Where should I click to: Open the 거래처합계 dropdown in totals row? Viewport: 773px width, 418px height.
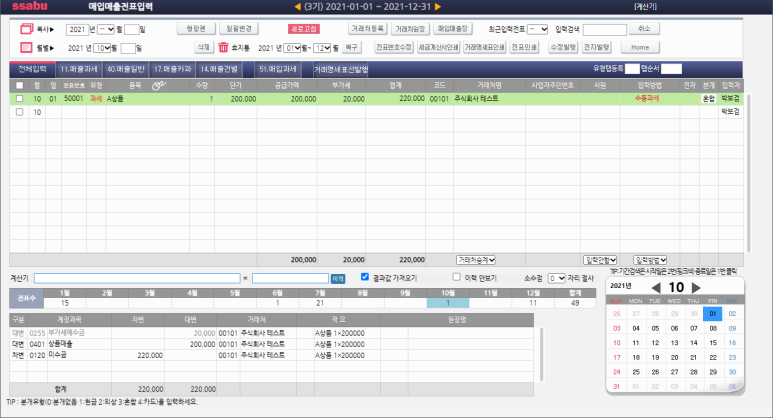click(476, 260)
